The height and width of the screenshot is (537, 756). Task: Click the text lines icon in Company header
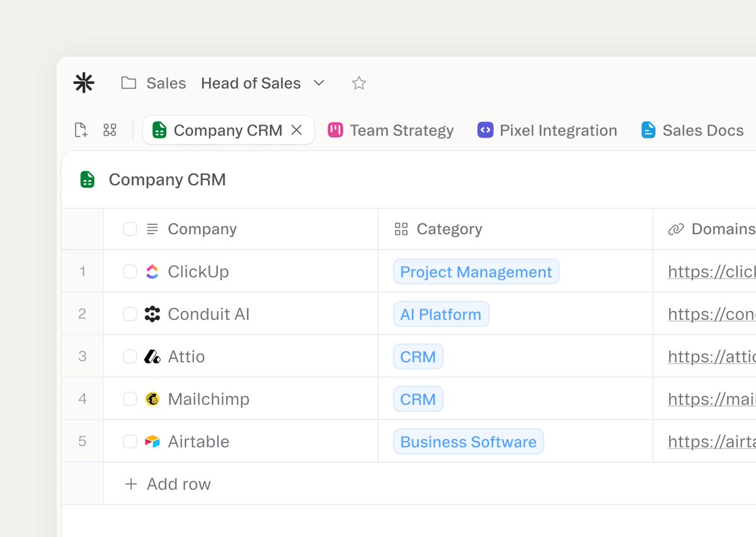click(x=152, y=229)
